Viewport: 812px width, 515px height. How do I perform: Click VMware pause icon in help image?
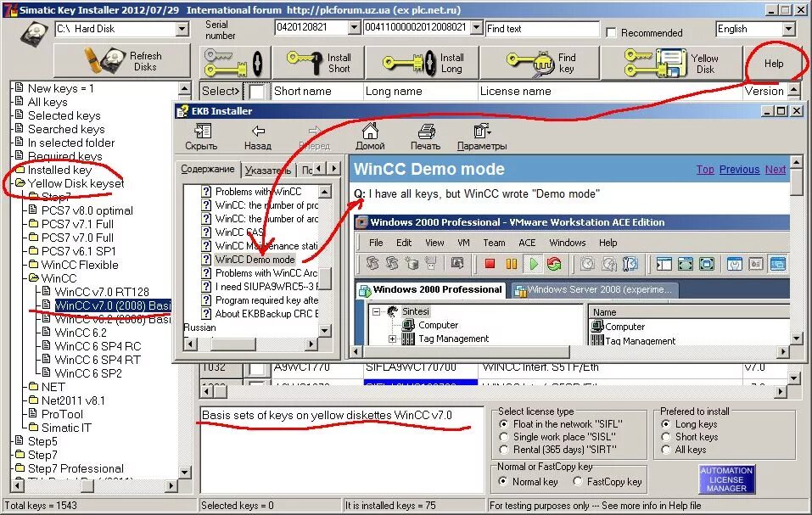(x=512, y=264)
